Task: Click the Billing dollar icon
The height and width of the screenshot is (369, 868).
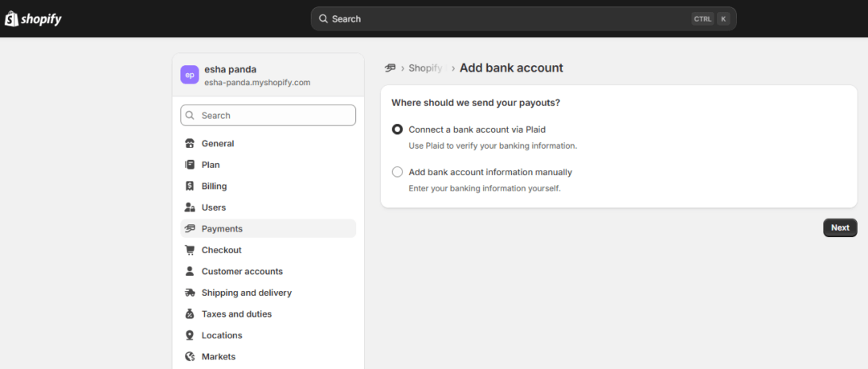Action: tap(190, 187)
